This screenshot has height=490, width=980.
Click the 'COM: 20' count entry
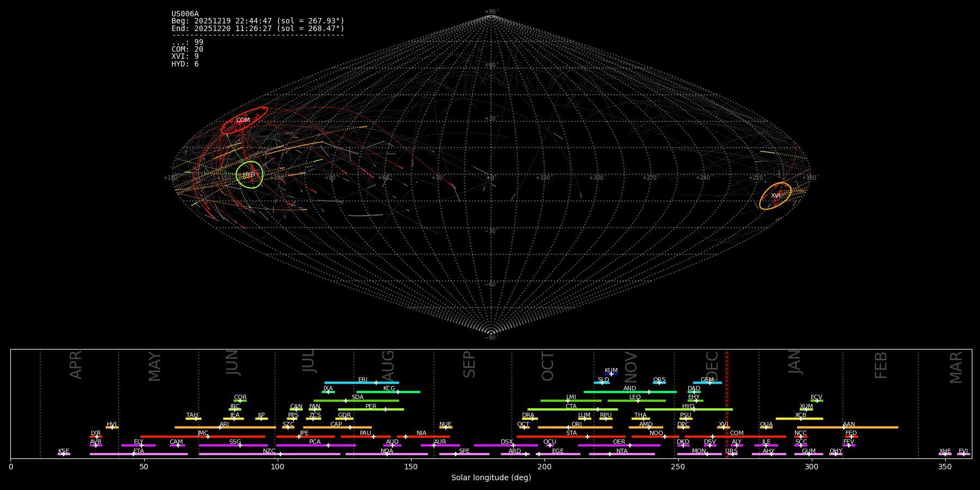[187, 50]
